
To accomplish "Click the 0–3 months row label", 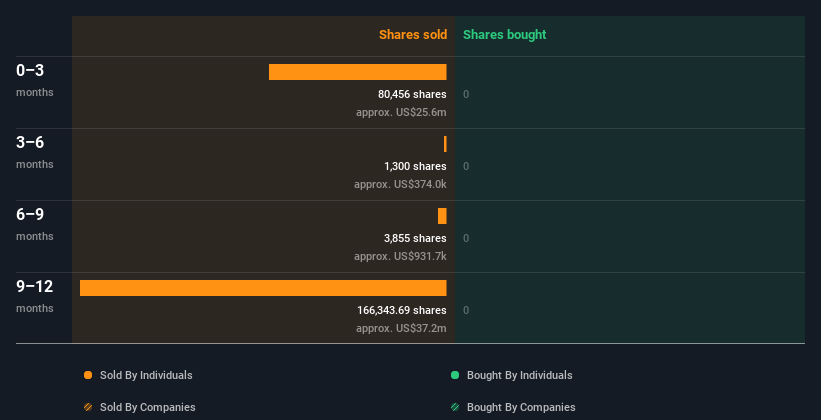I will click(35, 80).
